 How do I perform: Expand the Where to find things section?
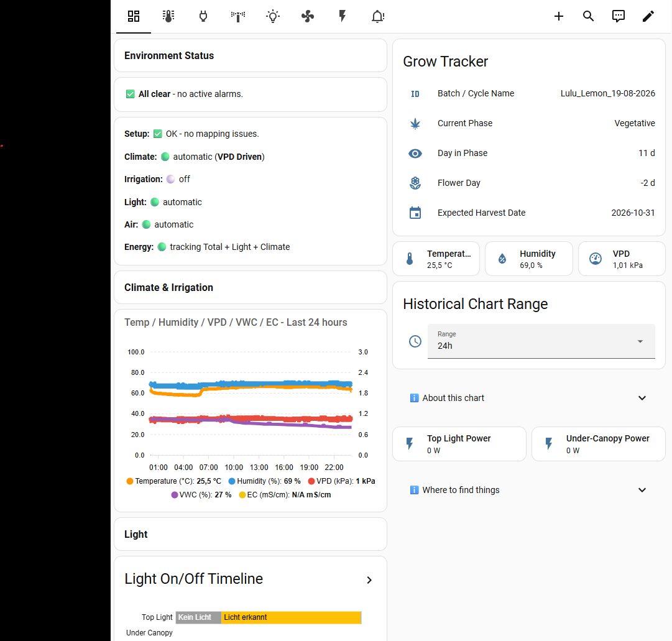tap(642, 490)
